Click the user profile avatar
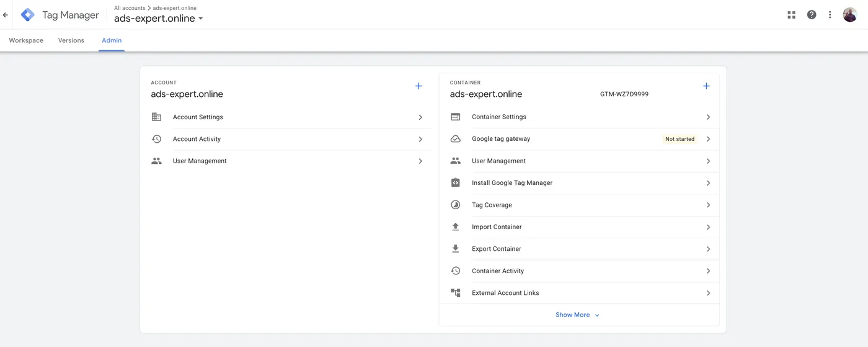 [850, 15]
